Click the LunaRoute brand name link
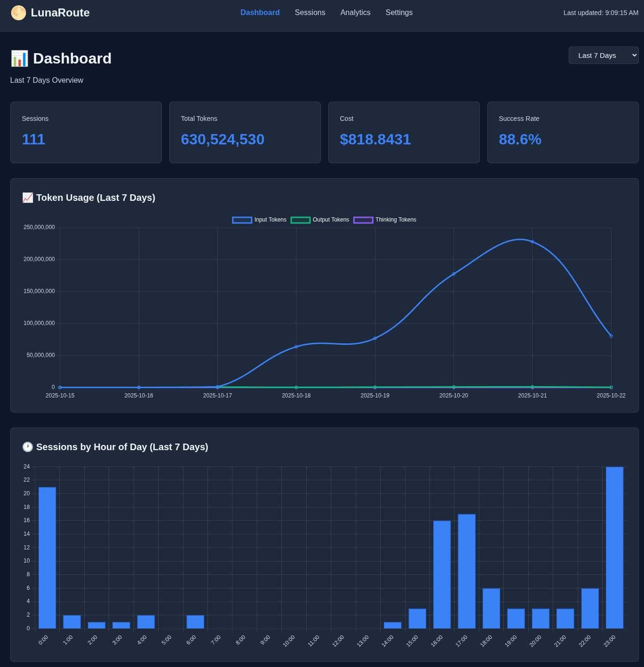This screenshot has width=644, height=667. tap(60, 13)
